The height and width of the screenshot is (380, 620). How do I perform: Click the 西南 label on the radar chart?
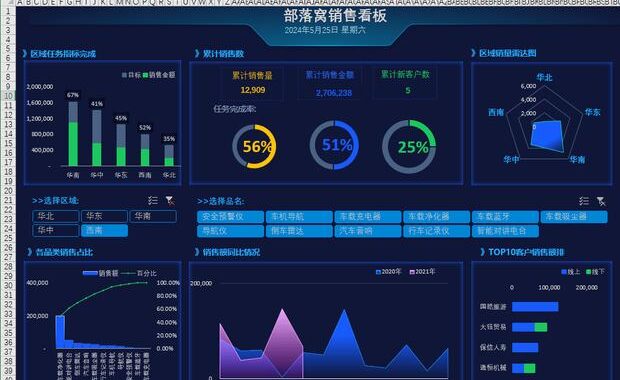pyautogui.click(x=496, y=113)
